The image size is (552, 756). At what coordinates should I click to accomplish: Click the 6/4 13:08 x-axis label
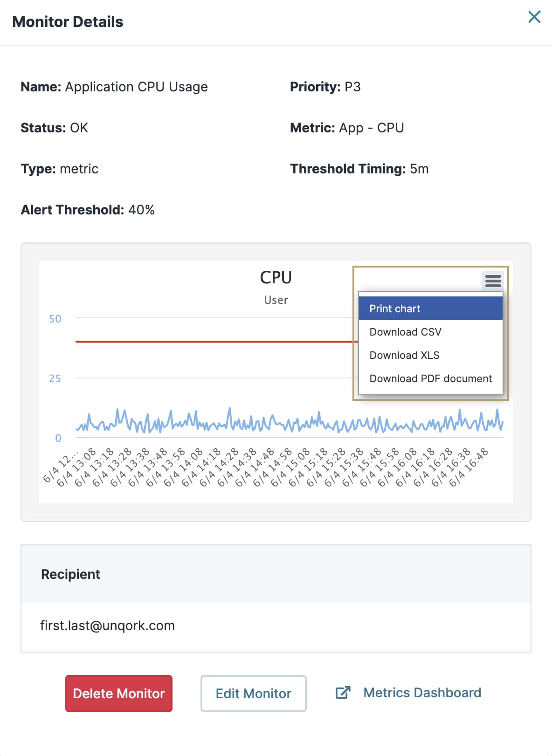(x=76, y=467)
